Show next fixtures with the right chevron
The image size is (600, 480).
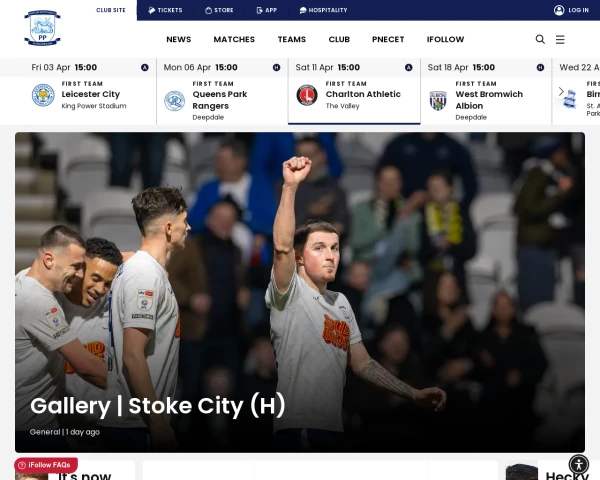561,91
